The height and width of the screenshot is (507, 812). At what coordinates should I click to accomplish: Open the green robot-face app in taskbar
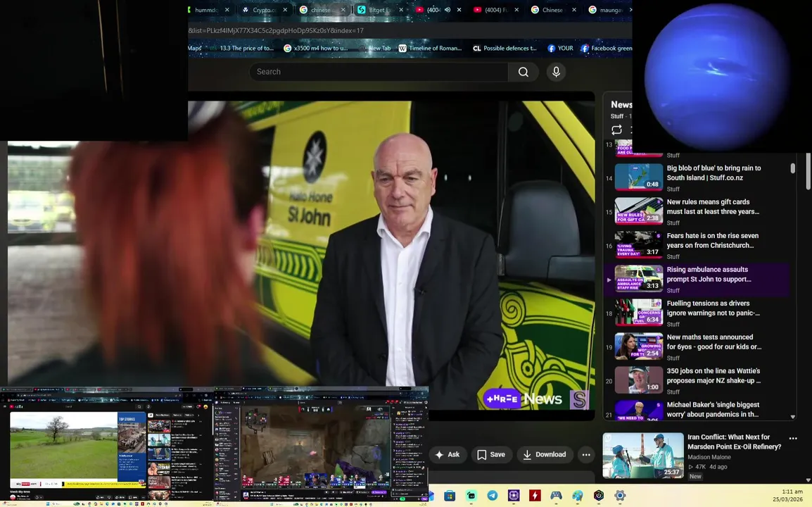(471, 496)
